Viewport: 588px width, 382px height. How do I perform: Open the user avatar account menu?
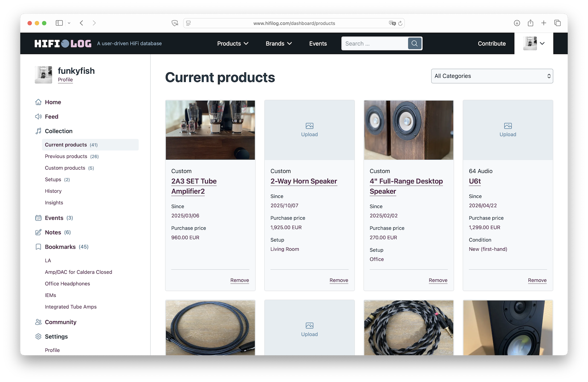coord(534,43)
